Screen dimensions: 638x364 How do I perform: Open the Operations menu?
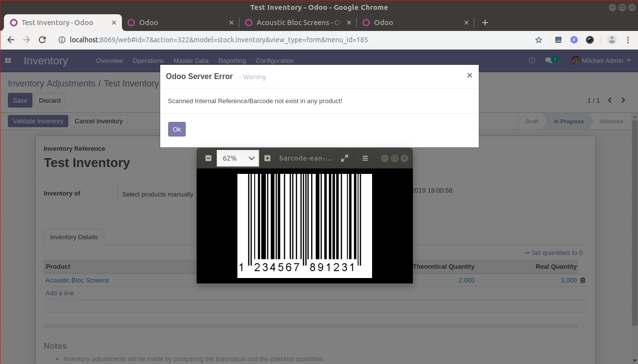(x=148, y=61)
